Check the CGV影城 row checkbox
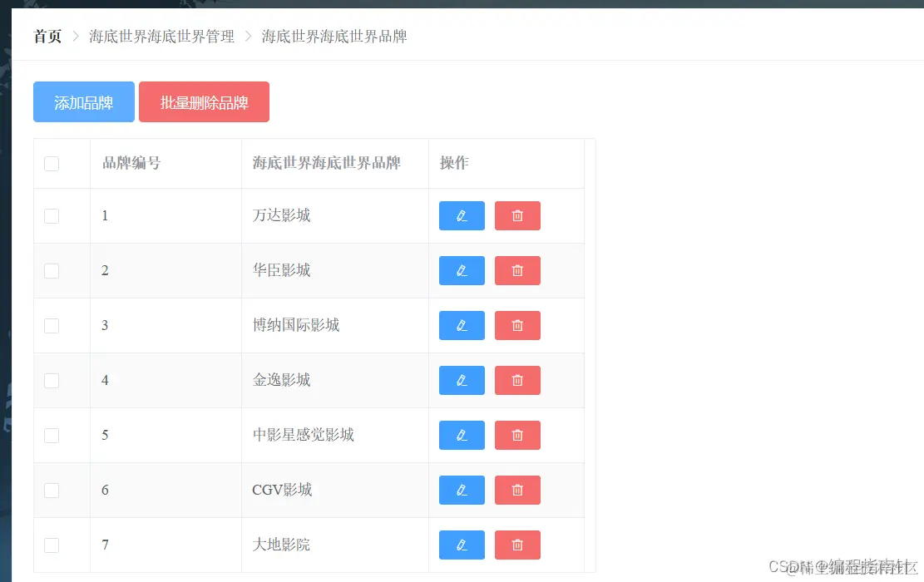The width and height of the screenshot is (924, 582). click(x=52, y=490)
